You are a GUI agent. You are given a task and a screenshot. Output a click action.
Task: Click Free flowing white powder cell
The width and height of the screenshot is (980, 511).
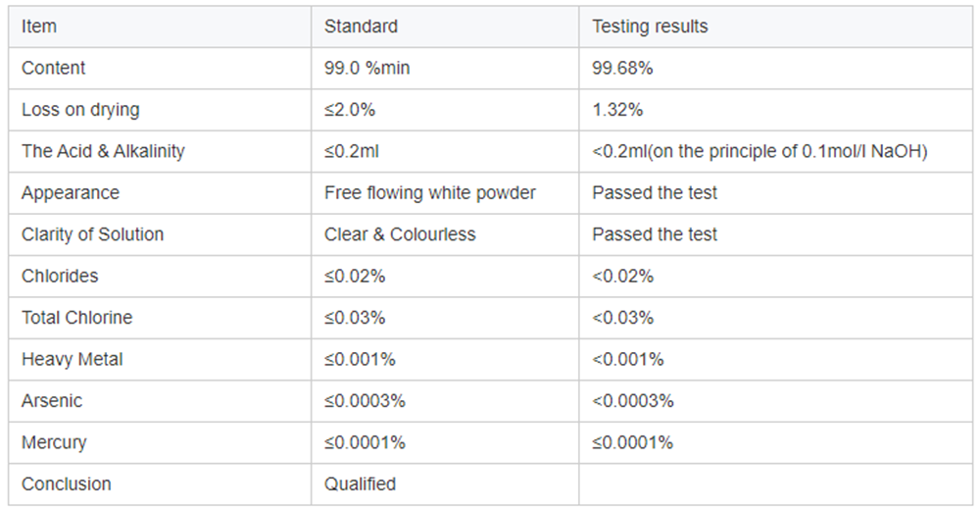[x=445, y=192]
